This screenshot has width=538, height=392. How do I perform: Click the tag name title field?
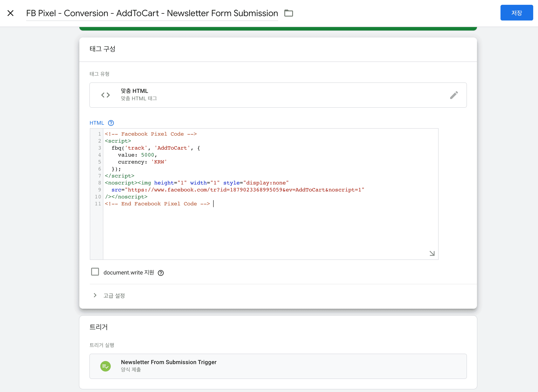[x=152, y=13]
